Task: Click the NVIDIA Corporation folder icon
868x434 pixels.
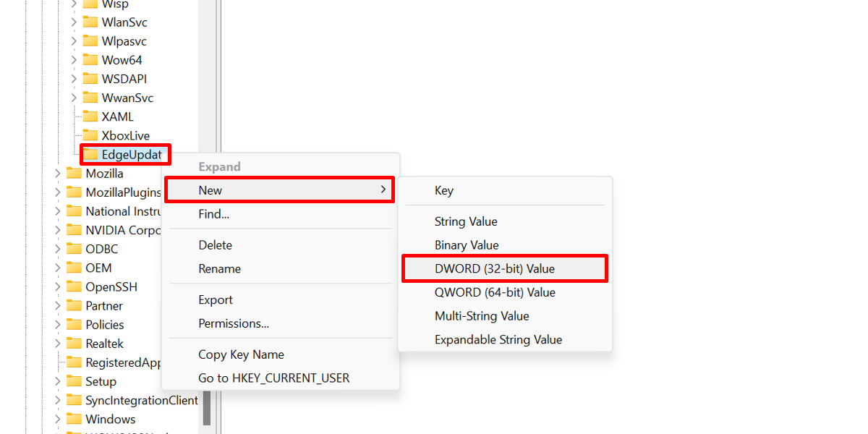Action: pyautogui.click(x=75, y=229)
